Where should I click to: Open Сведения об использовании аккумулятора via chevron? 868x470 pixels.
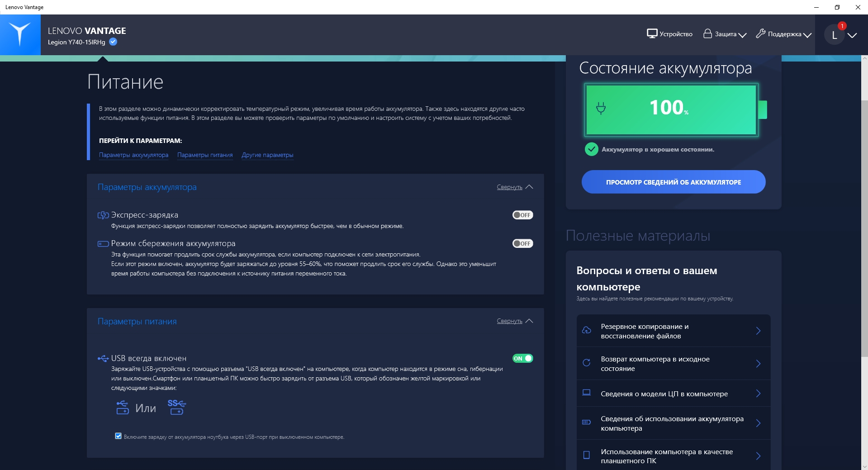[759, 423]
